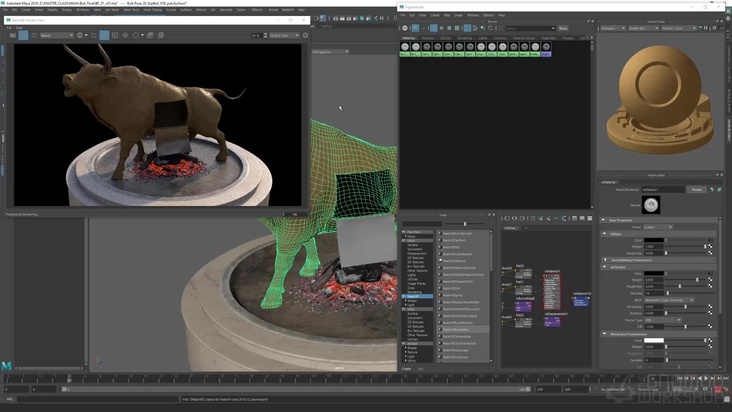
Task: Open the environment dropdown in Material Viewer
Action: 678,28
